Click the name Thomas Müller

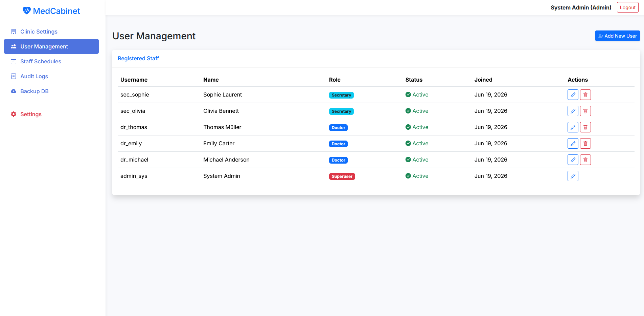pyautogui.click(x=222, y=127)
